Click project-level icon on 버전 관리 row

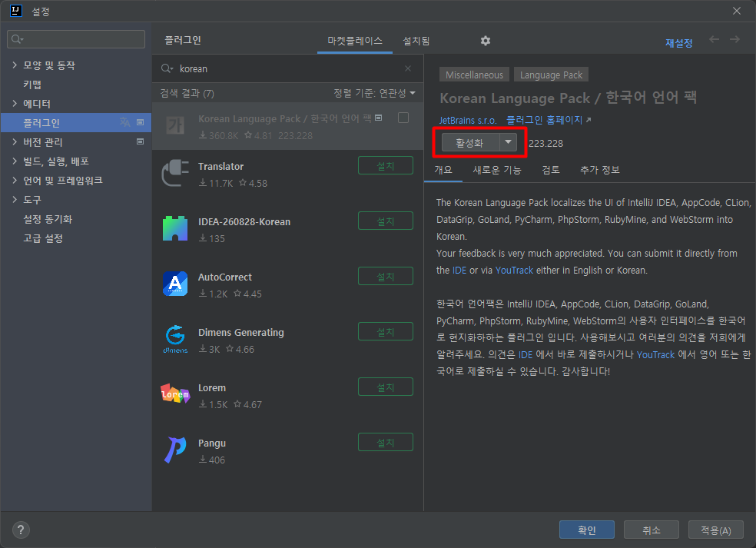click(141, 142)
